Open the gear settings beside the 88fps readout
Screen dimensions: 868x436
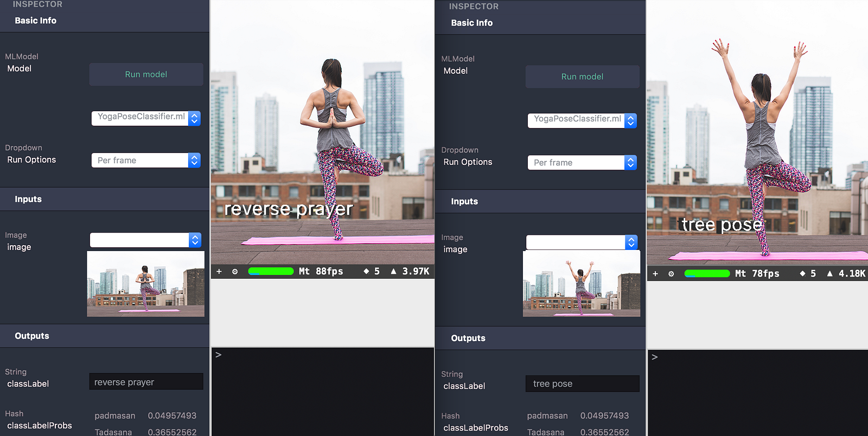(x=235, y=271)
